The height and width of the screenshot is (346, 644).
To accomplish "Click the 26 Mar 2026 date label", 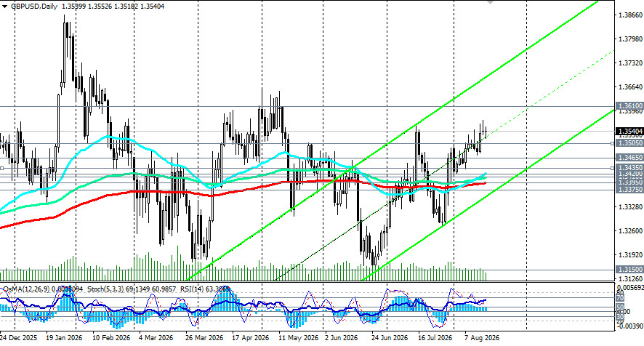I will tap(204, 338).
